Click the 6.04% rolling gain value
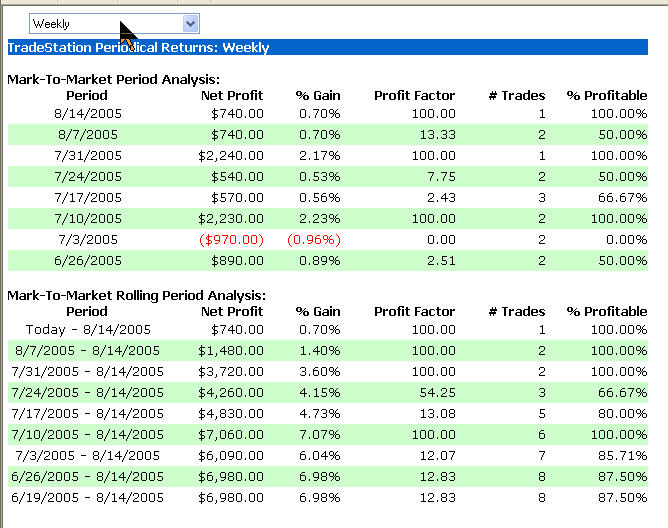This screenshot has height=528, width=668. pyautogui.click(x=320, y=456)
